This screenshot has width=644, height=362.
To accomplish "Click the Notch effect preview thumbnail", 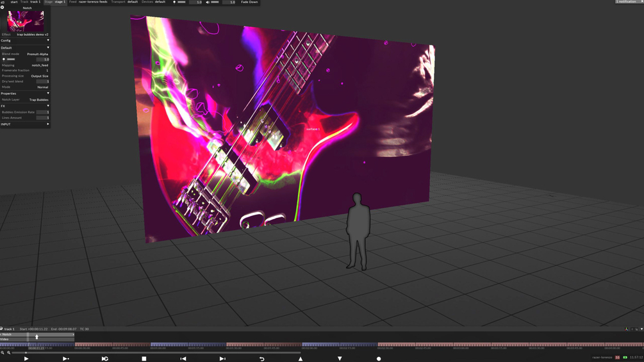I will pos(26,21).
